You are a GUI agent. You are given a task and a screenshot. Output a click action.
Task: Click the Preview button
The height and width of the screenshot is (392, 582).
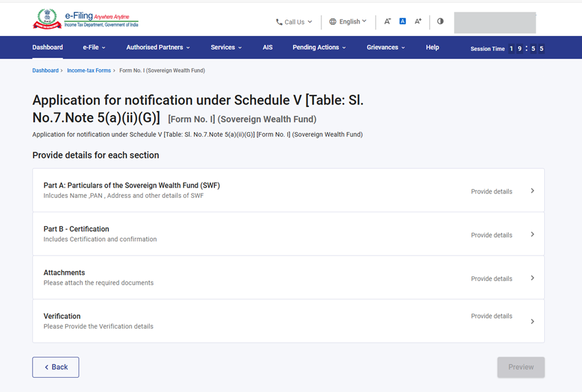(x=521, y=367)
